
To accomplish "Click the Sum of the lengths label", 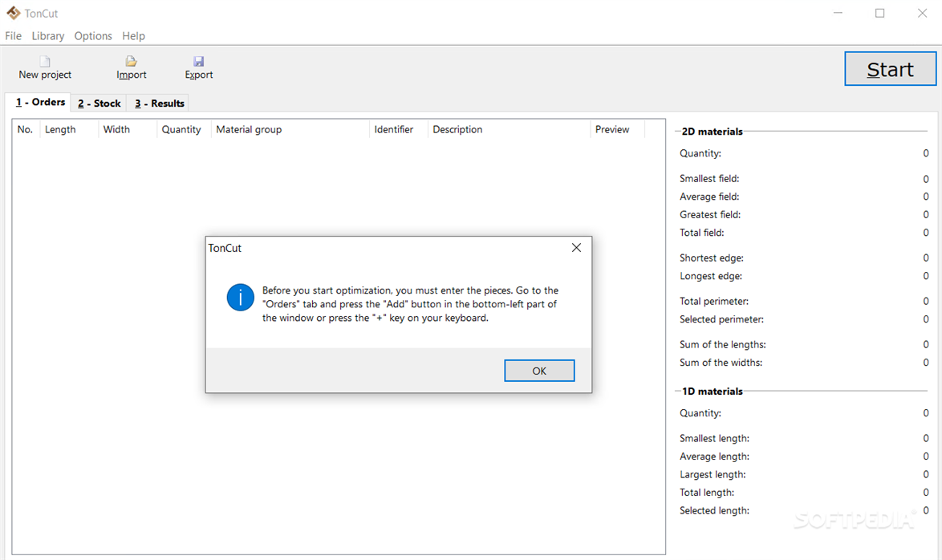I will click(723, 344).
